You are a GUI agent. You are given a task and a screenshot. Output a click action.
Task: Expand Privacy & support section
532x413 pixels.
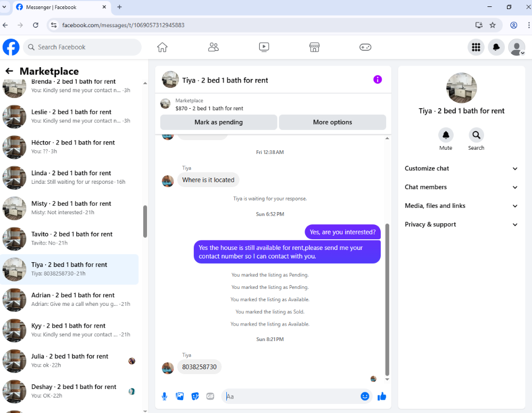coord(461,224)
